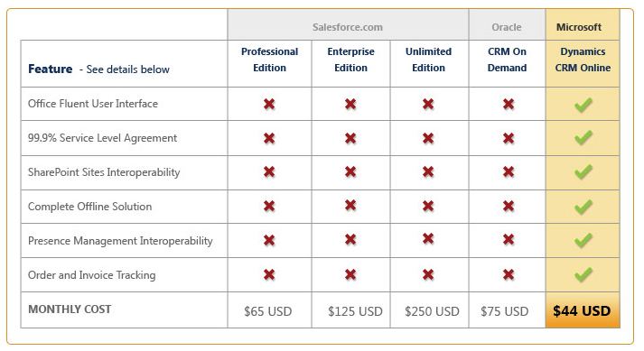Select the Oracle header tab

pyautogui.click(x=508, y=25)
